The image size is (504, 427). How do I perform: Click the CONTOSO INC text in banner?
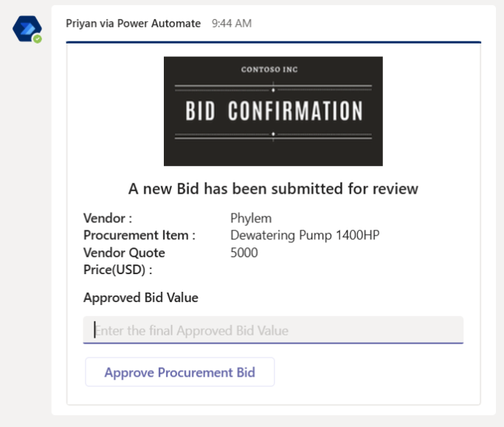269,69
